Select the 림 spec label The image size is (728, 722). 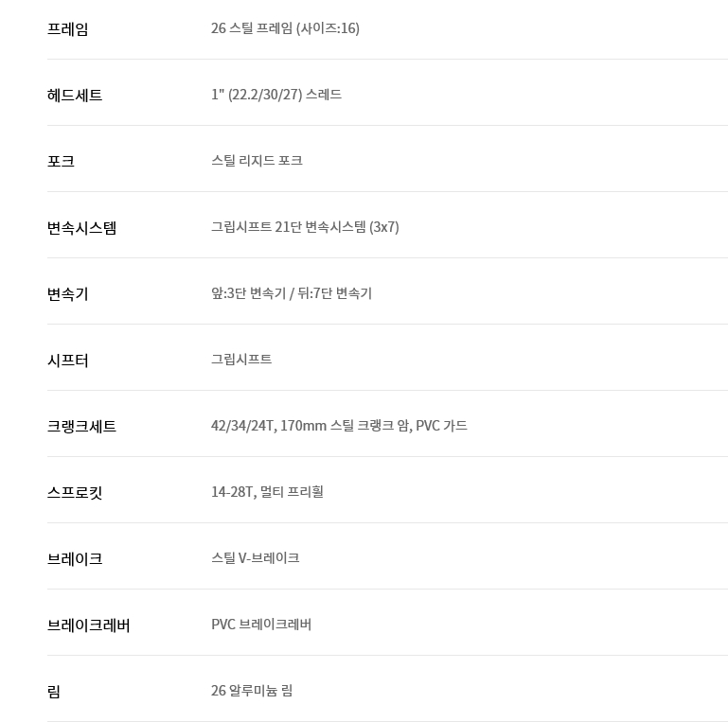54,691
